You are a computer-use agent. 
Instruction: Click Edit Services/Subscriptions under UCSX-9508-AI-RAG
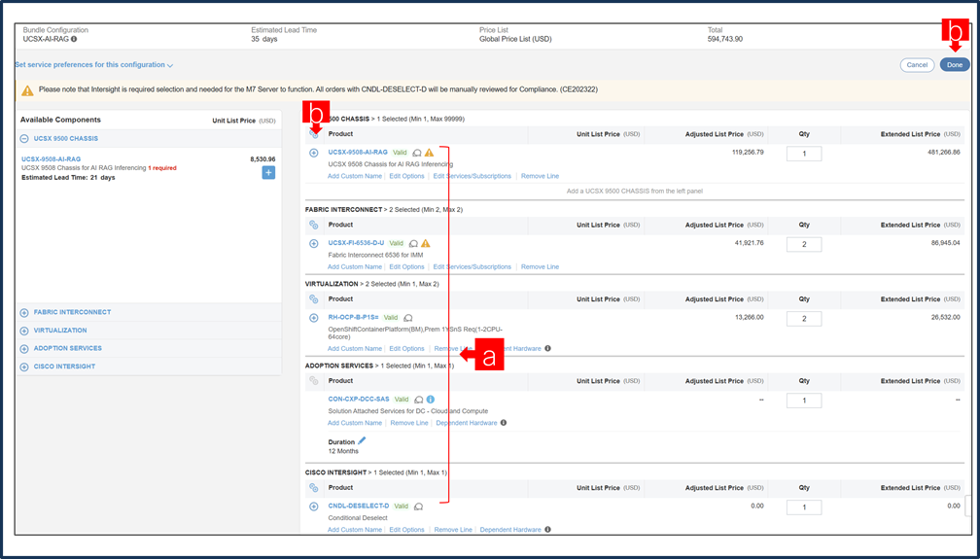(x=472, y=176)
